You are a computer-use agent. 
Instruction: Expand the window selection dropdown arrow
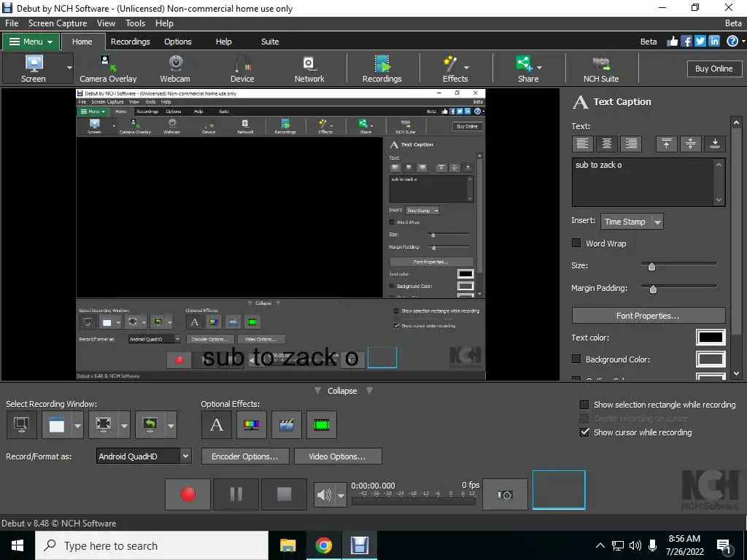point(77,425)
